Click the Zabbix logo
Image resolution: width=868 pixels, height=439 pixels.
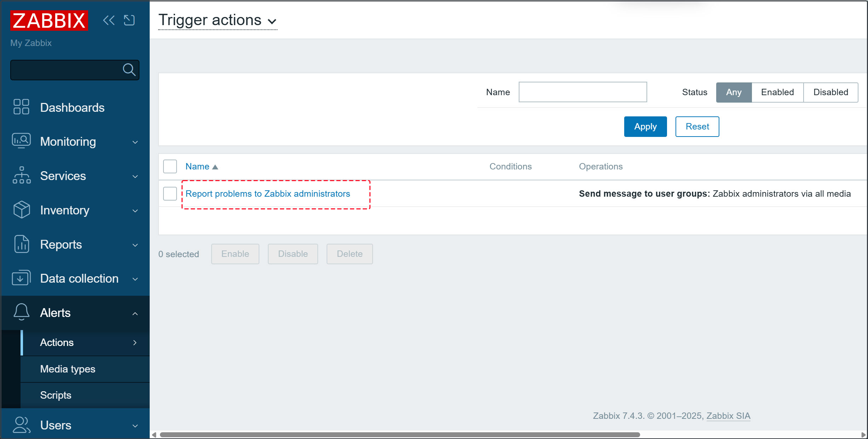tap(49, 21)
